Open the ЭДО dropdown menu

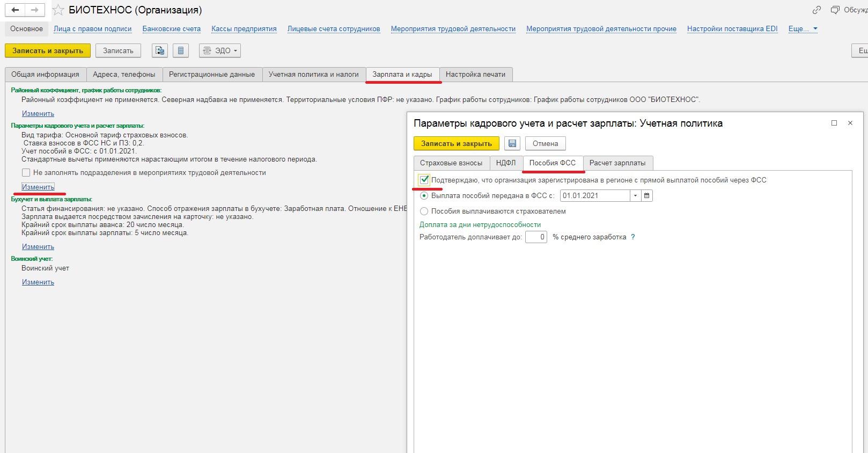click(x=220, y=50)
